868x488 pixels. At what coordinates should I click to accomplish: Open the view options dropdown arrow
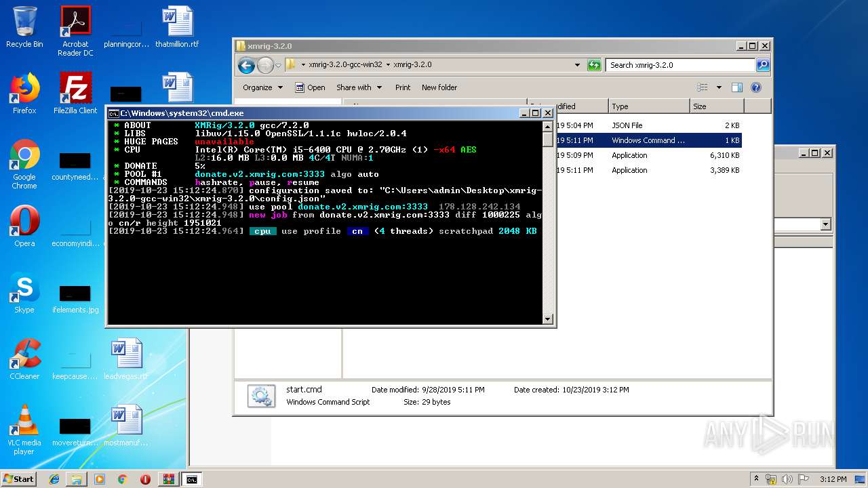coord(719,87)
